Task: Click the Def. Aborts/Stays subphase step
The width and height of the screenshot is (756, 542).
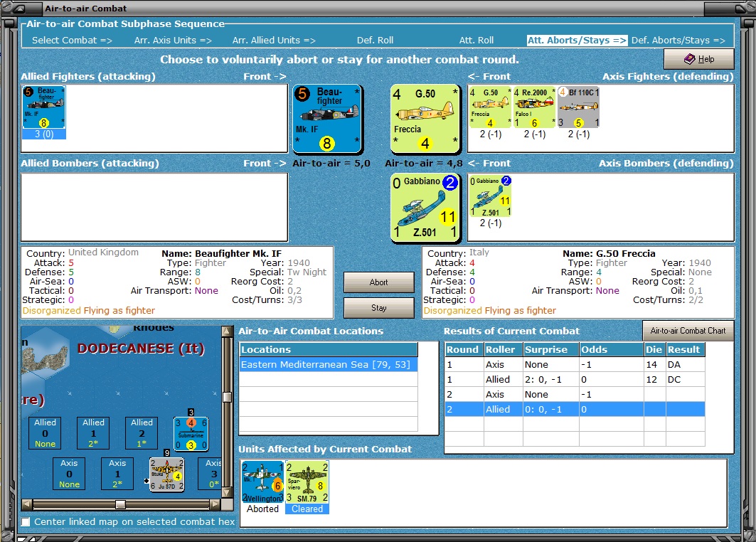Action: coord(678,41)
